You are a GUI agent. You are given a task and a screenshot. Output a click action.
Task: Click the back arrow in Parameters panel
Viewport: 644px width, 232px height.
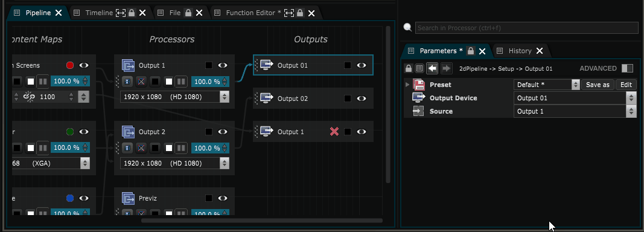click(x=432, y=68)
